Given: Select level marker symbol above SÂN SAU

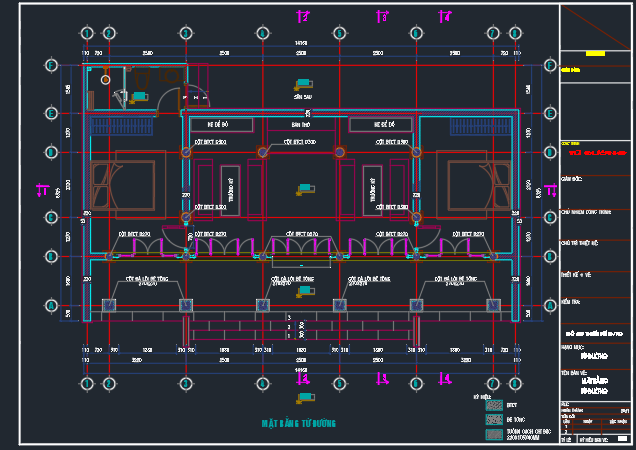Looking at the screenshot, I should [x=303, y=84].
